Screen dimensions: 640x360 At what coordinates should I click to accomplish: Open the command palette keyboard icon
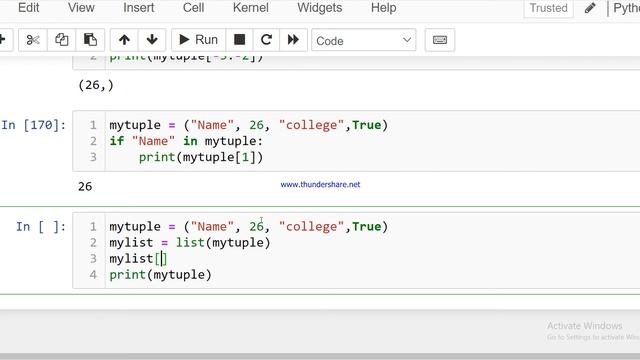(x=440, y=40)
